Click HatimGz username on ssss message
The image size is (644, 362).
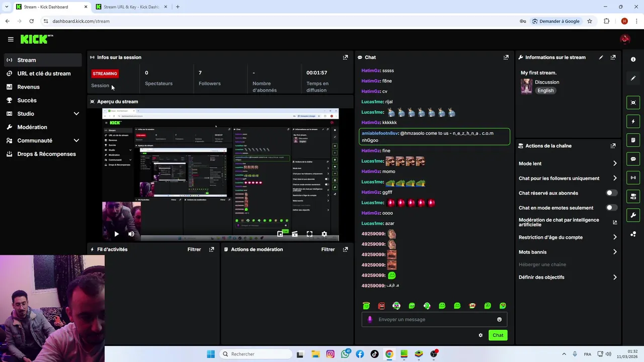(370, 70)
